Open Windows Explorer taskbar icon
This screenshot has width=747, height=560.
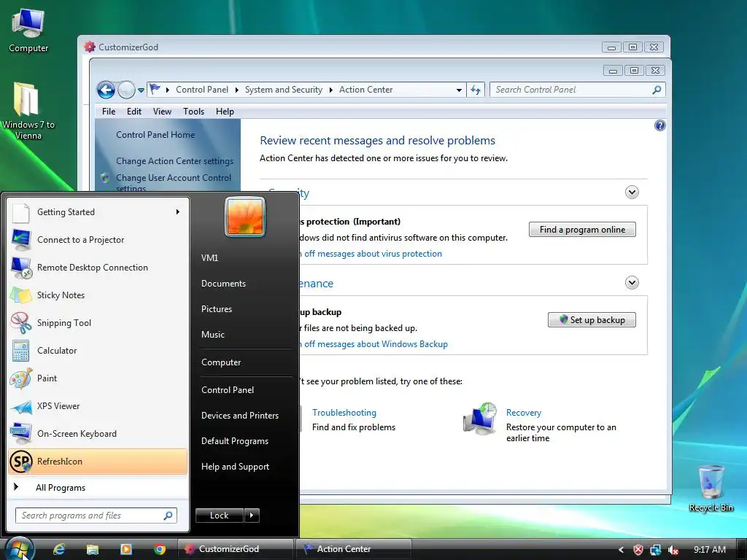pos(93,549)
